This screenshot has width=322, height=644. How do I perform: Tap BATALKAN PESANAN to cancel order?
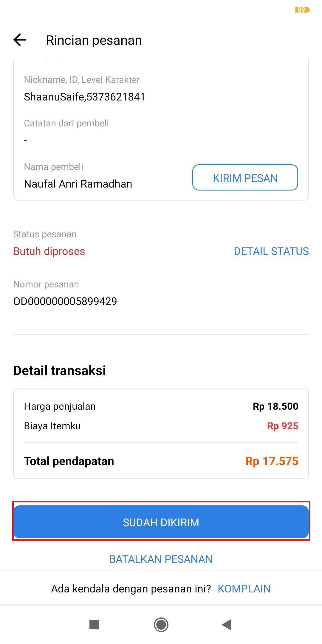[x=161, y=559]
